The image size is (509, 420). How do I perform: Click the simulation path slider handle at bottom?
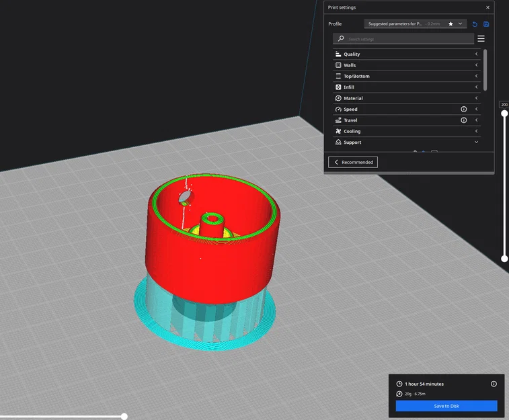[124, 417]
